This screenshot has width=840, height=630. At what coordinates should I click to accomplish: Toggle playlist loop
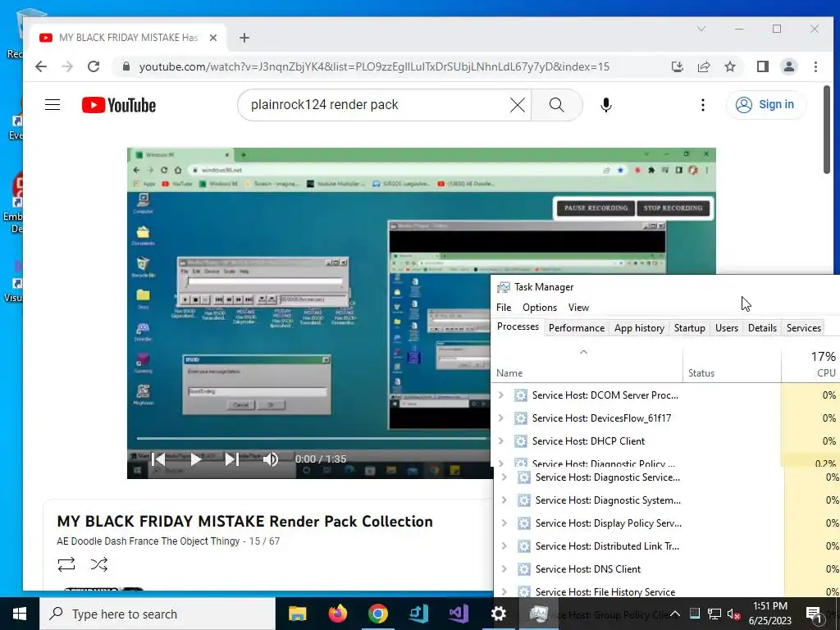tap(66, 564)
